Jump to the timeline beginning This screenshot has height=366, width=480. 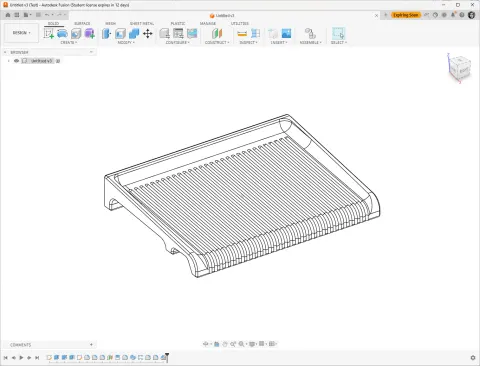click(6, 358)
